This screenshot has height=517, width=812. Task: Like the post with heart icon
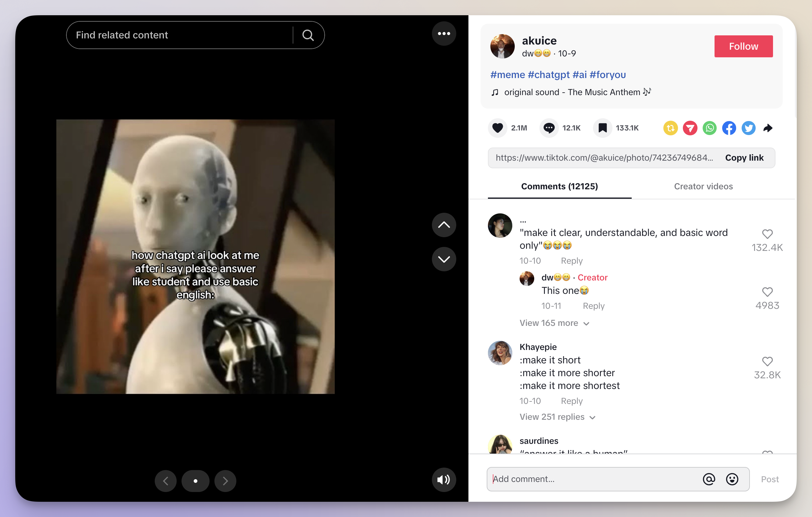tap(497, 128)
